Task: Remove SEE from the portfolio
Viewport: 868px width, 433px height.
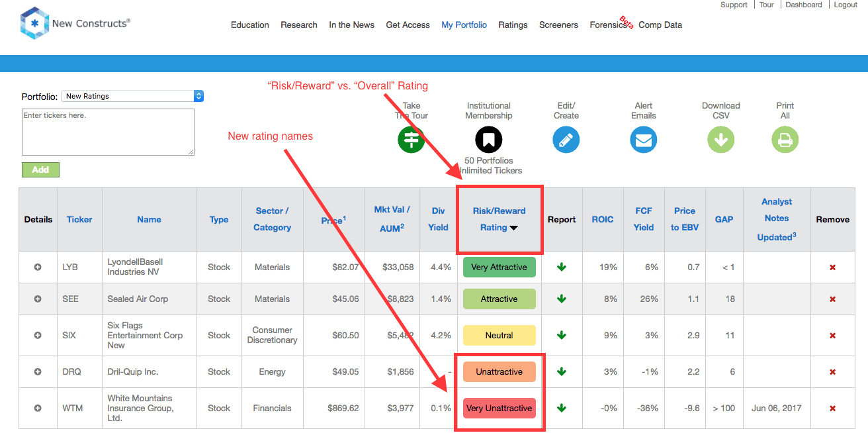Action: pos(832,299)
